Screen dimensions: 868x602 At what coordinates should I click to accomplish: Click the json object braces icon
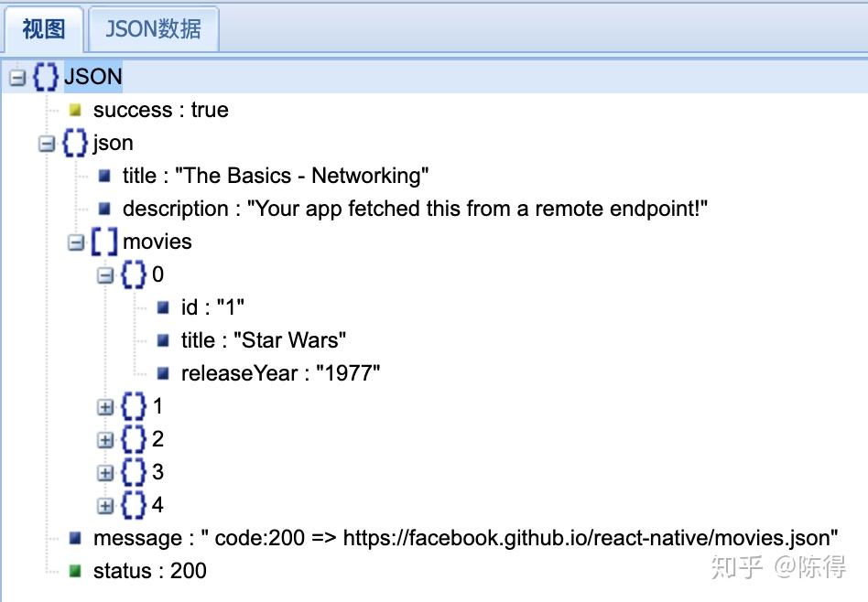point(75,143)
